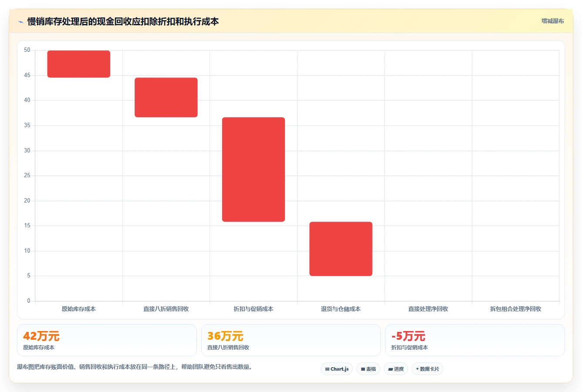The height and width of the screenshot is (392, 582).
Task: Click the 拆包组合处理净回收 x-axis label
Action: tap(516, 309)
